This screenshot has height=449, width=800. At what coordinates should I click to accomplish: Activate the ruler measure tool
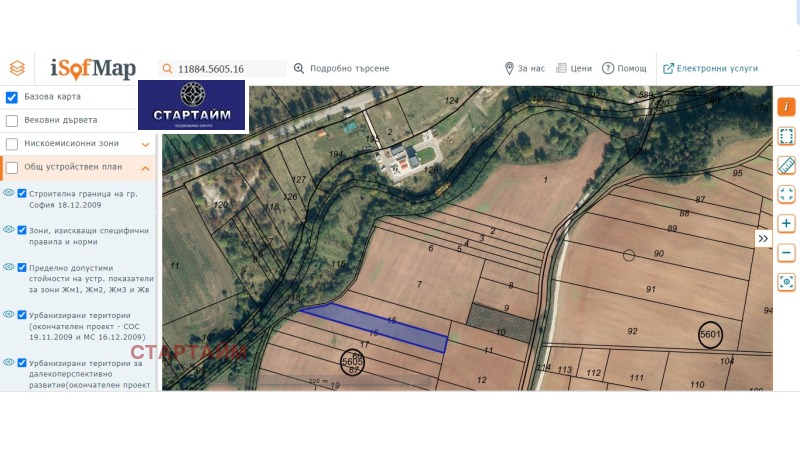click(786, 165)
